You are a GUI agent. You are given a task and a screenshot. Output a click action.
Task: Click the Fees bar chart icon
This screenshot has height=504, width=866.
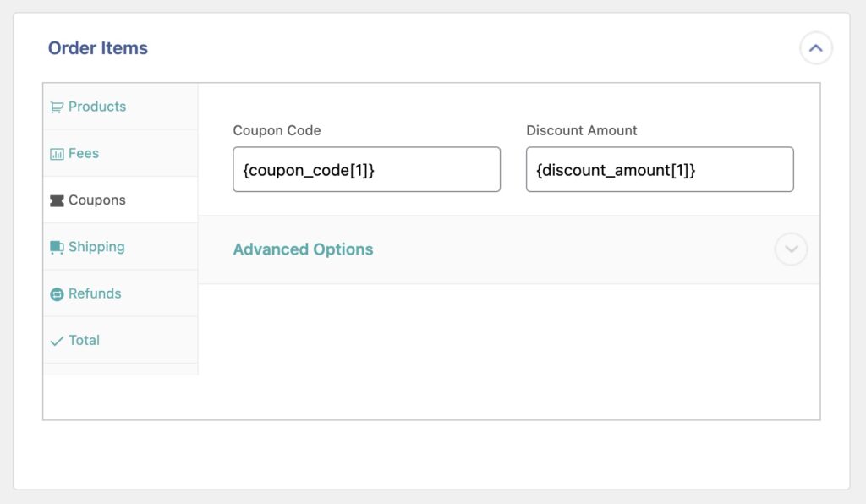point(57,153)
